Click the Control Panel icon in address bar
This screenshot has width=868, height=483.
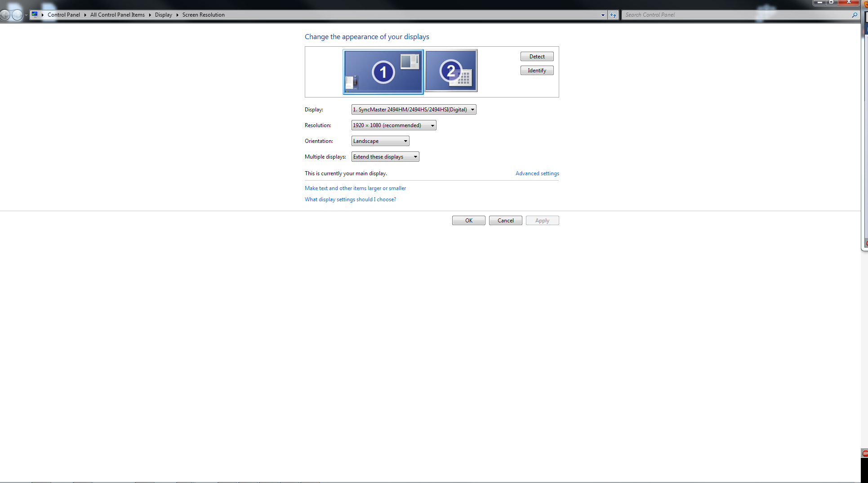tap(35, 14)
